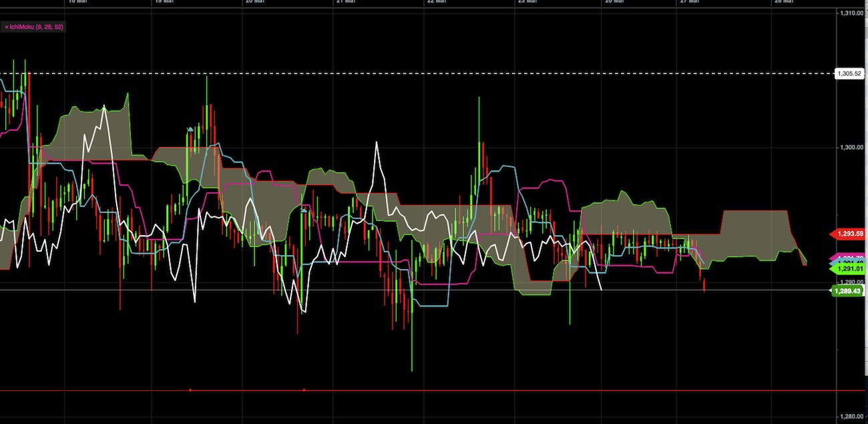Click the pink square beside the IchiMoku label
Image resolution: width=868 pixels, height=424 pixels.
coord(7,27)
